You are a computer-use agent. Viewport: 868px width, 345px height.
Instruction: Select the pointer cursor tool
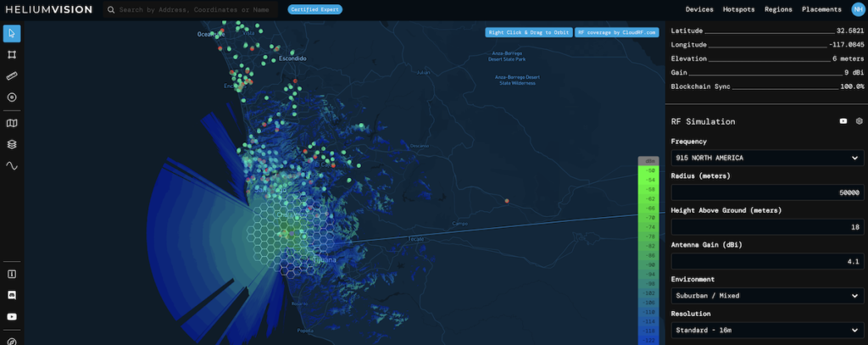12,33
